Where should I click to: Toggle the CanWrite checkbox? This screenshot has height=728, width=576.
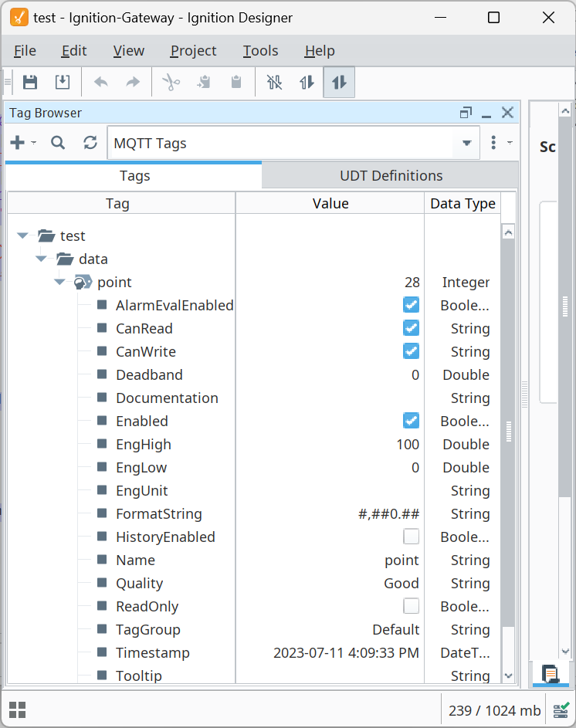click(411, 351)
